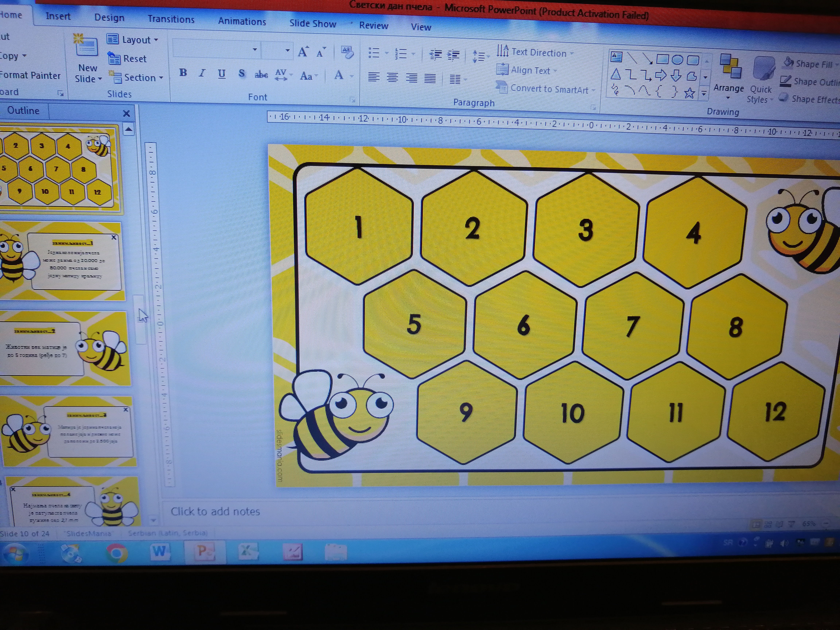Select the Rectangle shape
The height and width of the screenshot is (630, 840).
coord(662,59)
